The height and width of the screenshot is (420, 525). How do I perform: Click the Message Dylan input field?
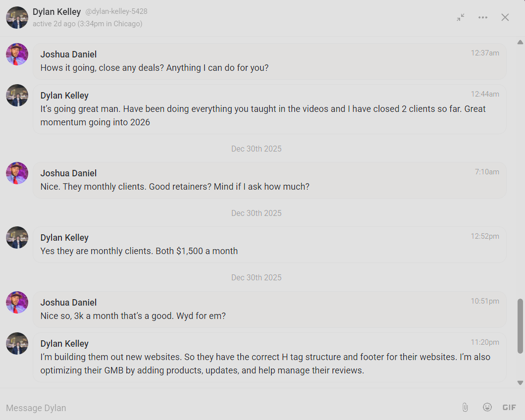[223, 408]
